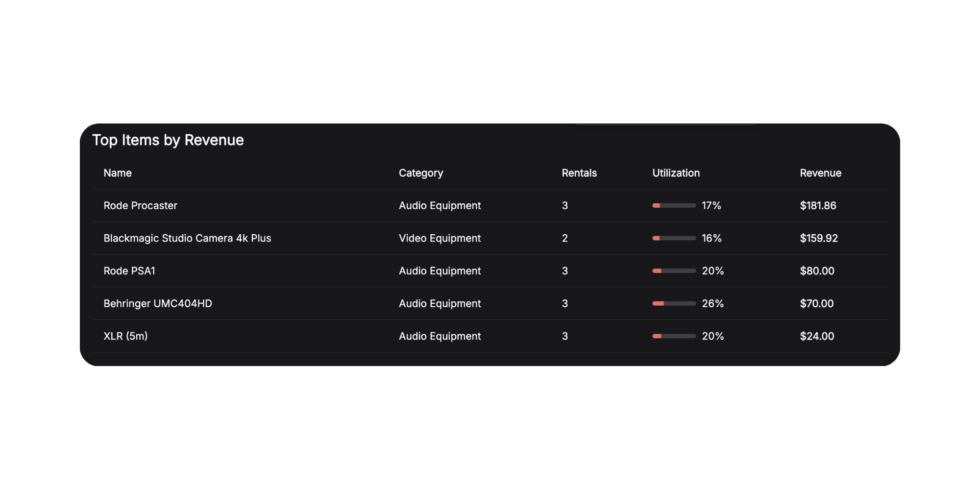
Task: Click the 20% utilization bar for XLR (5m)
Action: point(673,336)
